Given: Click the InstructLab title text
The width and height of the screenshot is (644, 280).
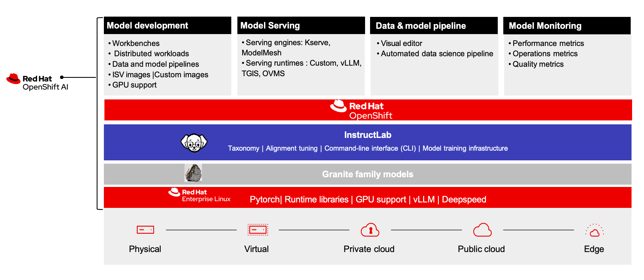Looking at the screenshot, I should point(368,135).
